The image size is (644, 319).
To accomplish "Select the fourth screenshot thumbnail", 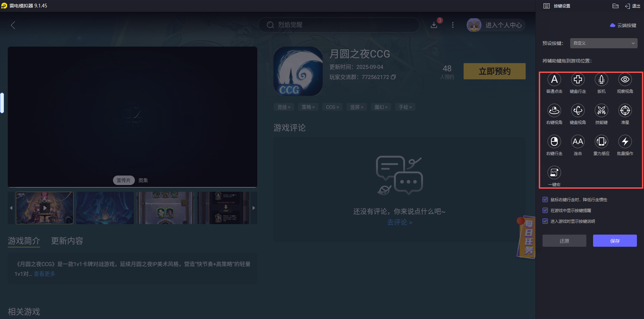I will (x=223, y=208).
